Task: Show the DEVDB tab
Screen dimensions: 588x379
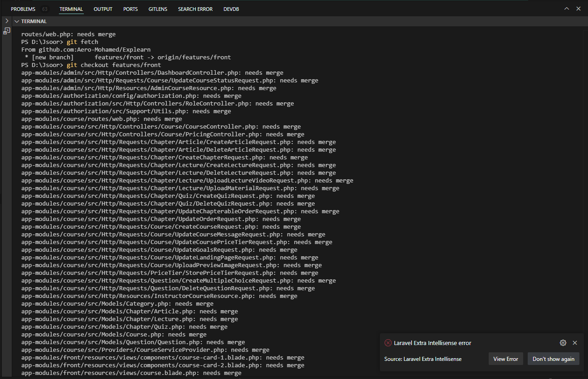Action: coord(231,9)
